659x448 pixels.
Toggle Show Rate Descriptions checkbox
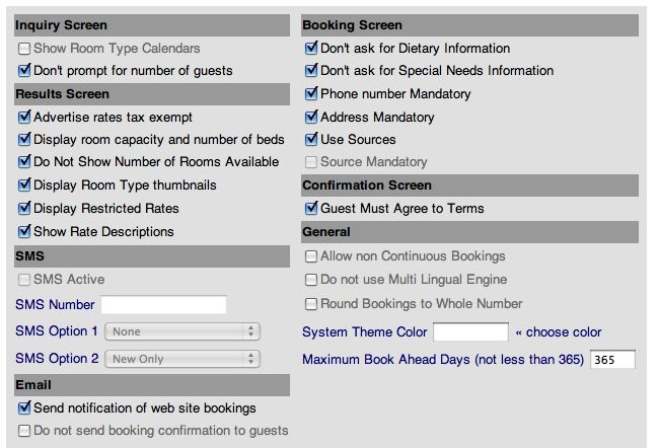coord(24,231)
